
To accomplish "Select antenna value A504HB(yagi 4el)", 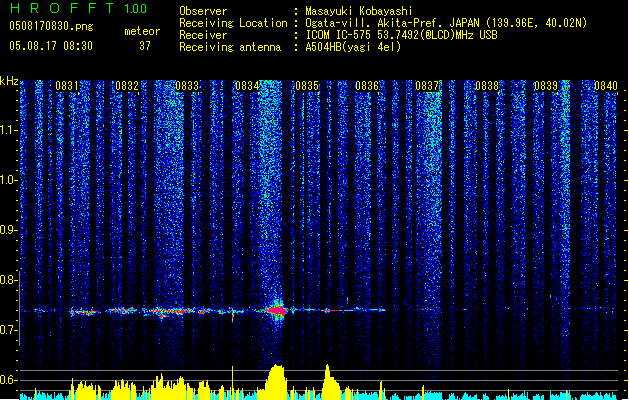I will click(353, 47).
